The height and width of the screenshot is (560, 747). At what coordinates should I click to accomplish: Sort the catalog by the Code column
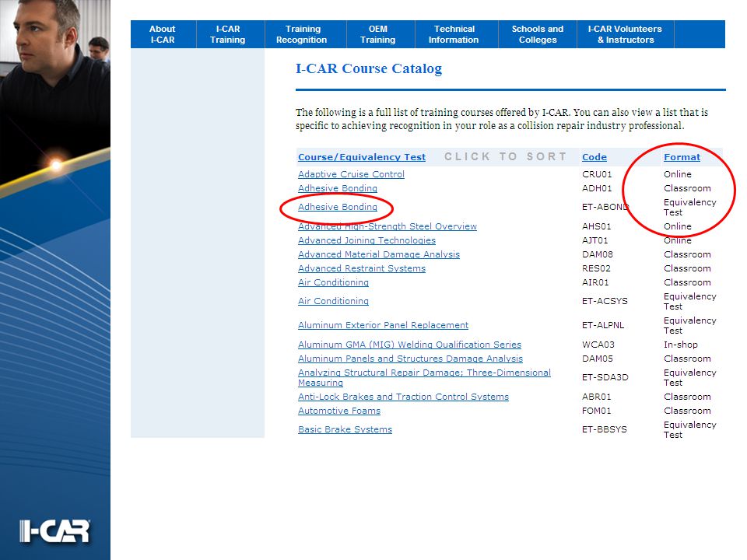click(594, 157)
